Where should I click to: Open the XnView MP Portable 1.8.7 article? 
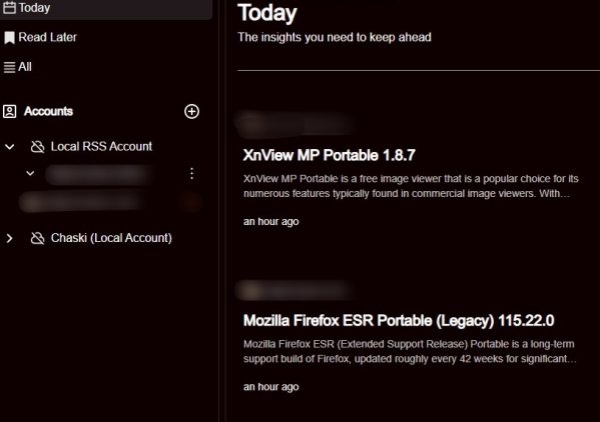tap(329, 155)
